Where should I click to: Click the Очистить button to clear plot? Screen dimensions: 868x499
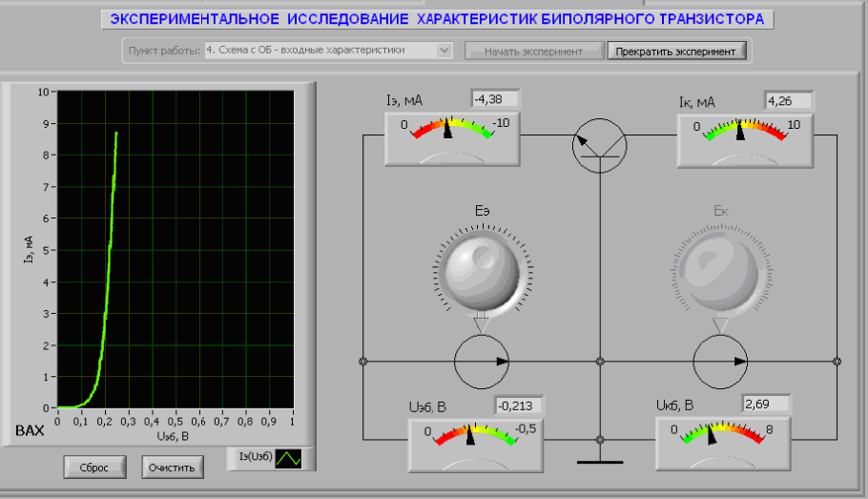[172, 468]
